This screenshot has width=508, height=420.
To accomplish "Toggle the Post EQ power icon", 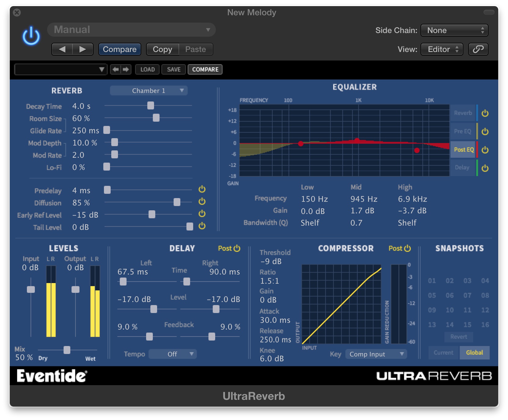I will [x=485, y=150].
